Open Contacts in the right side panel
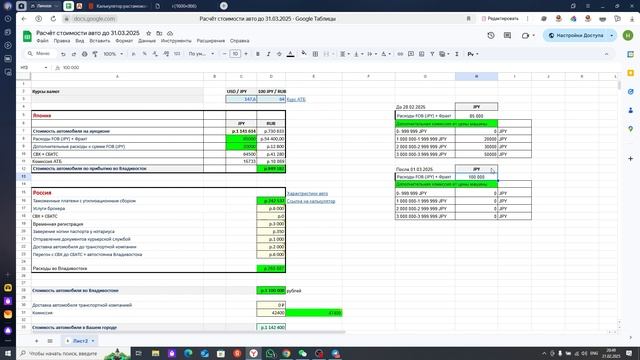Viewport: 640px width, 360px height. coord(631,110)
